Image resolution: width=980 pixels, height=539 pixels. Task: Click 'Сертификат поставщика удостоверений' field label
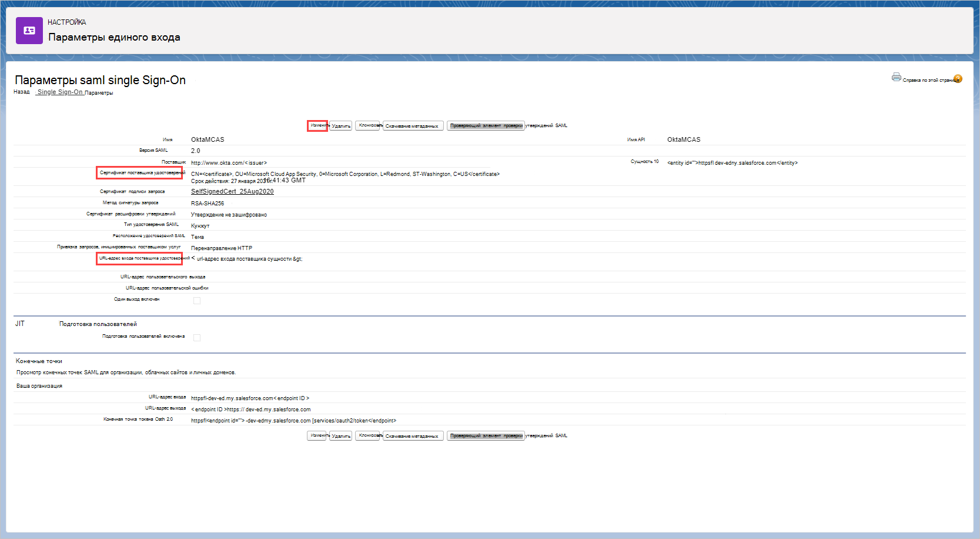(142, 173)
